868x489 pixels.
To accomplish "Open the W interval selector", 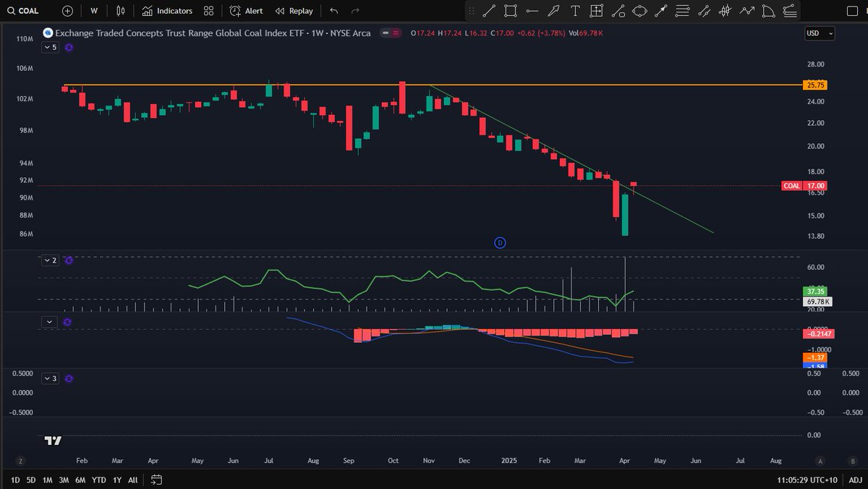I will click(94, 11).
